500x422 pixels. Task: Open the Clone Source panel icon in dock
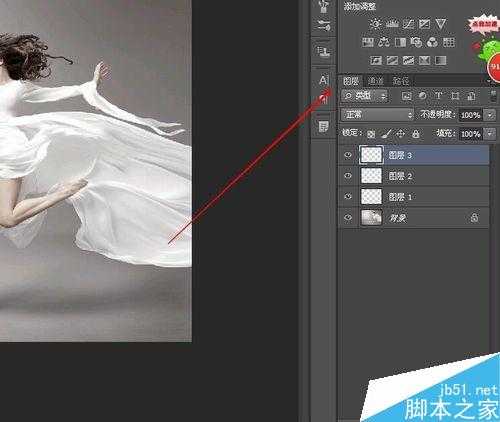(x=323, y=52)
